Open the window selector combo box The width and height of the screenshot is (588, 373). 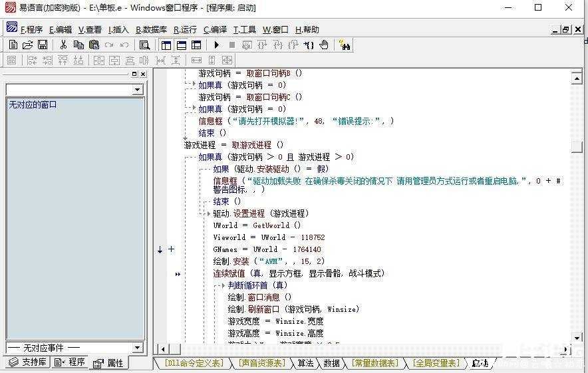click(x=74, y=89)
